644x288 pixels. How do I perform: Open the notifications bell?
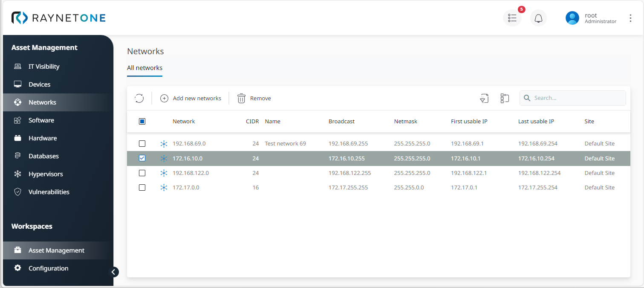[538, 18]
